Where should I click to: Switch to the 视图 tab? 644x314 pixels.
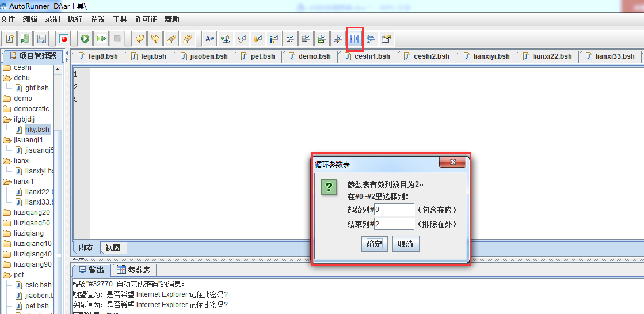click(x=113, y=248)
